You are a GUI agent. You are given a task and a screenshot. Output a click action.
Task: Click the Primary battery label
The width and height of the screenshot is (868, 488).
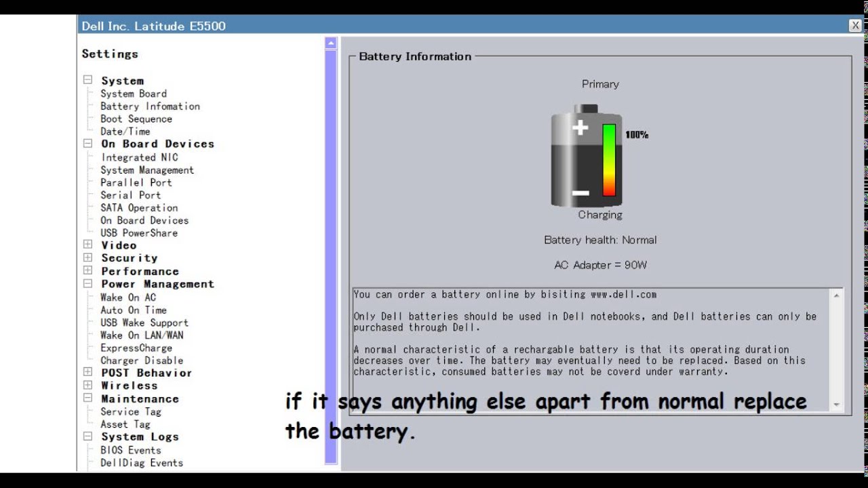(x=600, y=84)
